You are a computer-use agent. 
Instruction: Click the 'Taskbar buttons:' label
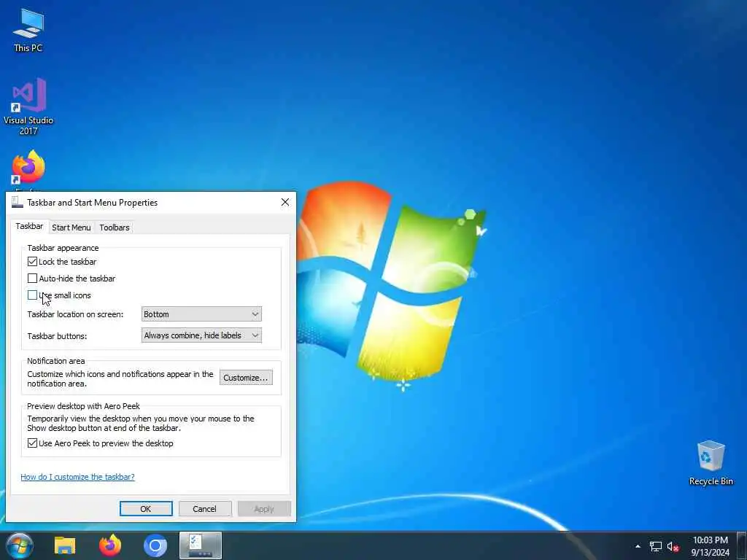57,335
